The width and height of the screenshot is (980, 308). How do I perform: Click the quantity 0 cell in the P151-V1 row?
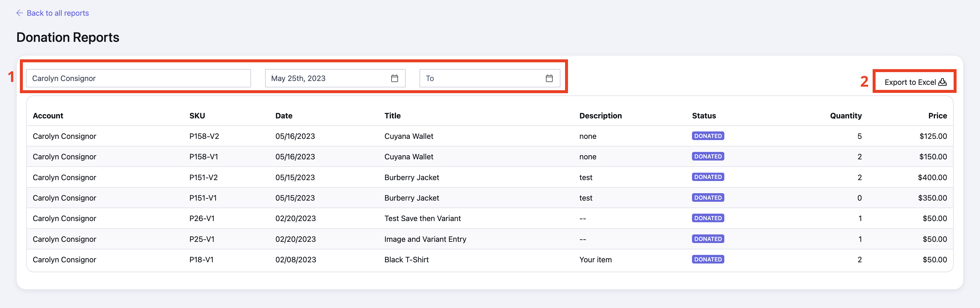859,198
